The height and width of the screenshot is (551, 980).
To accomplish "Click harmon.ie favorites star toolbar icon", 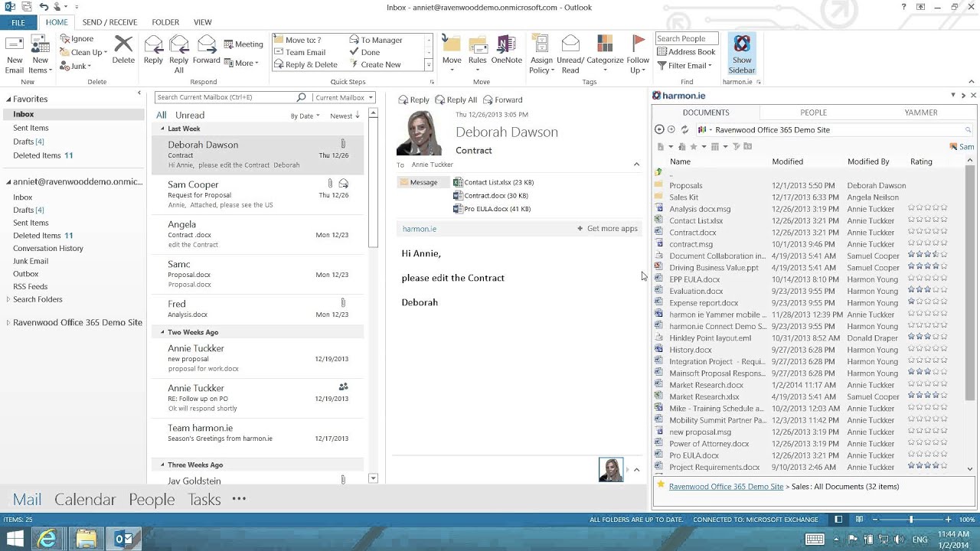I will [694, 146].
